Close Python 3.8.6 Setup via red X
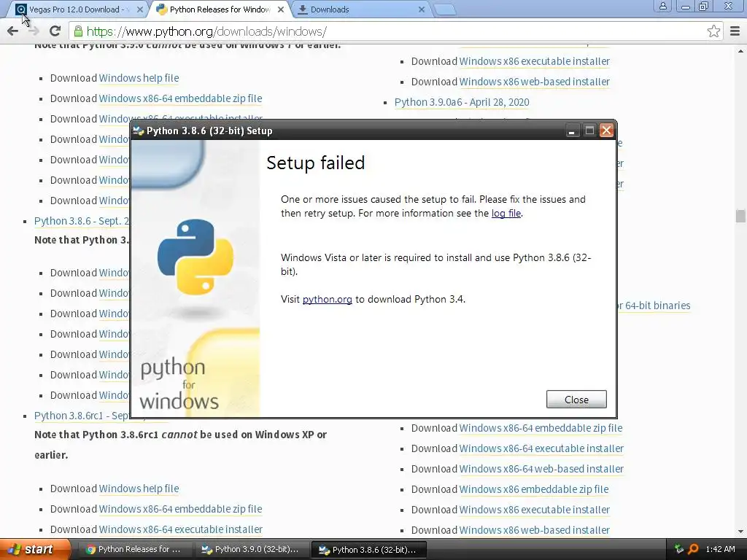Screen dimensions: 747x560 tap(606, 131)
